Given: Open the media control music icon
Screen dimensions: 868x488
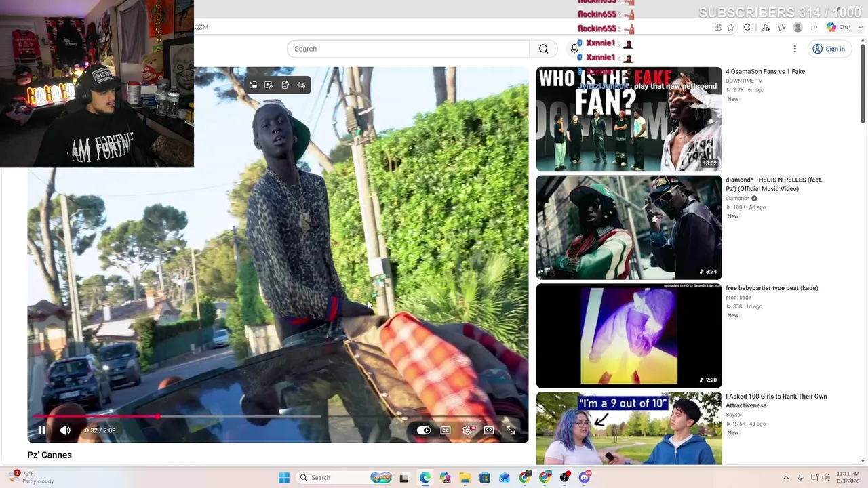Looking at the screenshot, I should 766,27.
